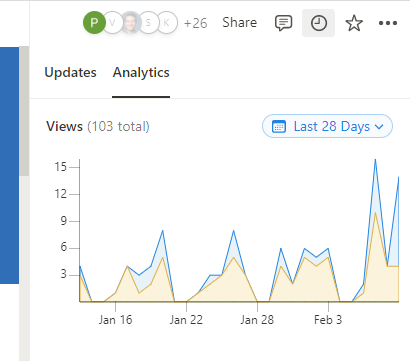Click the green P user avatar
Screen dimensions: 410x361
[x=94, y=23]
